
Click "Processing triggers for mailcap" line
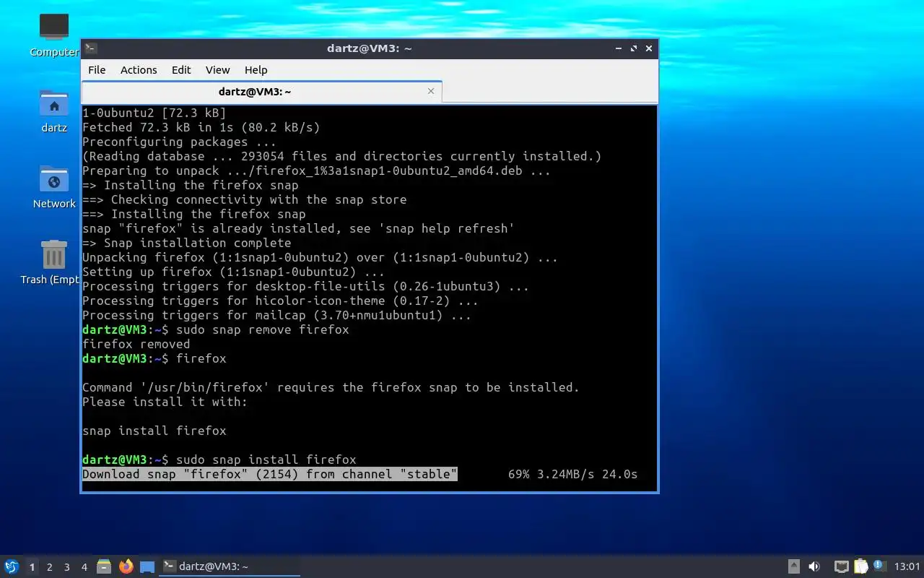click(276, 315)
